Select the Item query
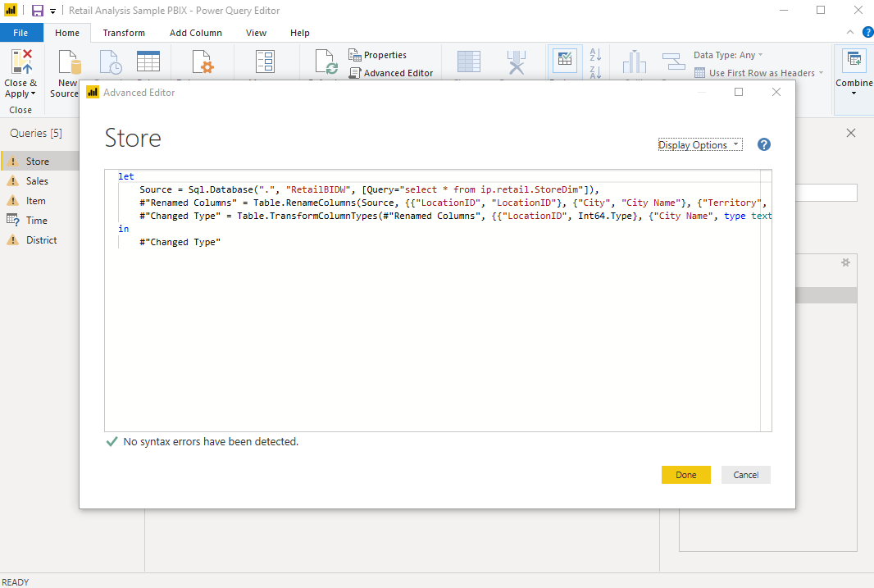This screenshot has width=874, height=588. (39, 201)
